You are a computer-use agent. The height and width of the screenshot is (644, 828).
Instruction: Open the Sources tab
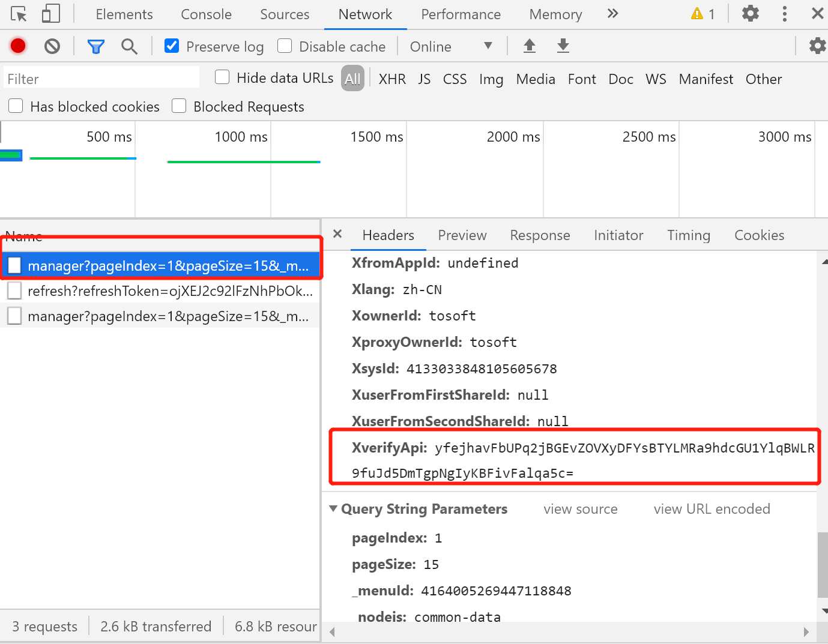pyautogui.click(x=285, y=14)
